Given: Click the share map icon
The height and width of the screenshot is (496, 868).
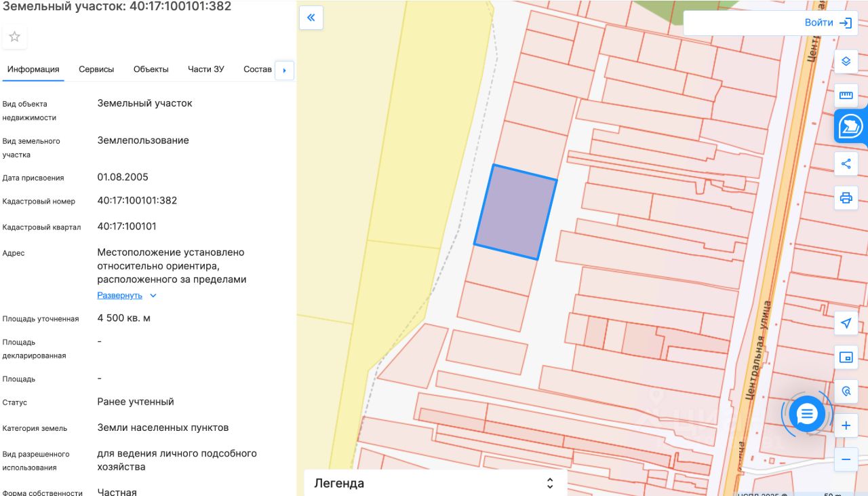Looking at the screenshot, I should point(846,164).
